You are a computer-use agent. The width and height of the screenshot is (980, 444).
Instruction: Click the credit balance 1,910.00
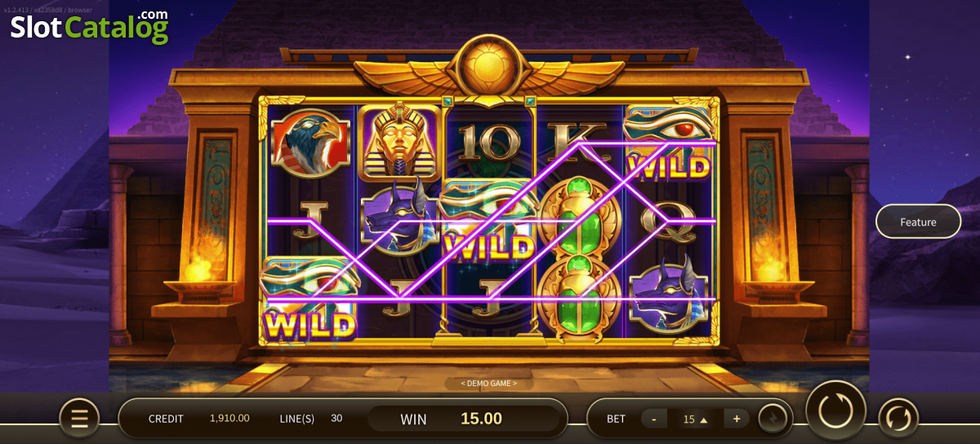point(229,418)
